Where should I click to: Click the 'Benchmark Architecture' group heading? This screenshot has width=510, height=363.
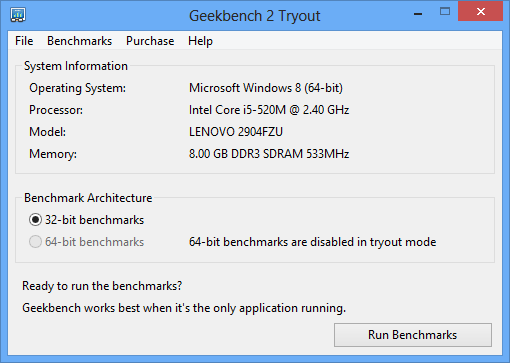point(88,198)
